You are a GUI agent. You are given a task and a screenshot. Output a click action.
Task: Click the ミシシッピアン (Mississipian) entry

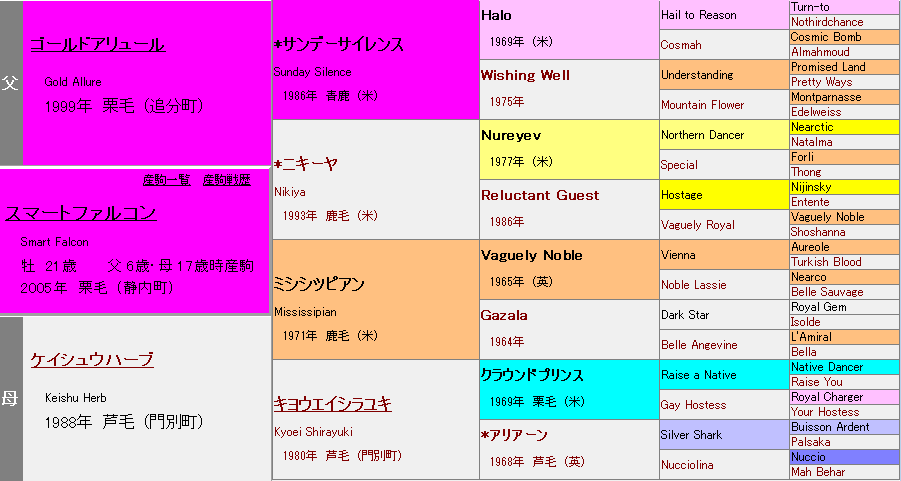click(x=320, y=284)
